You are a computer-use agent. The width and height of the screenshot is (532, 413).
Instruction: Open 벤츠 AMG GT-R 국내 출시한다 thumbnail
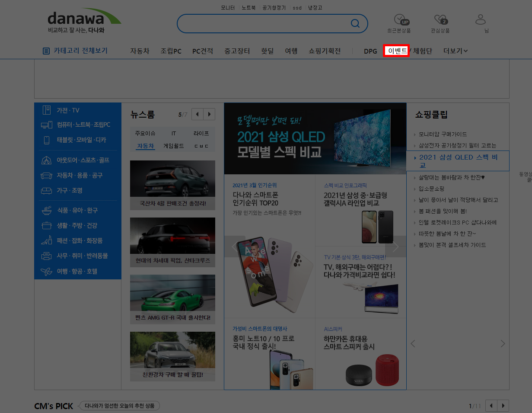click(x=172, y=299)
